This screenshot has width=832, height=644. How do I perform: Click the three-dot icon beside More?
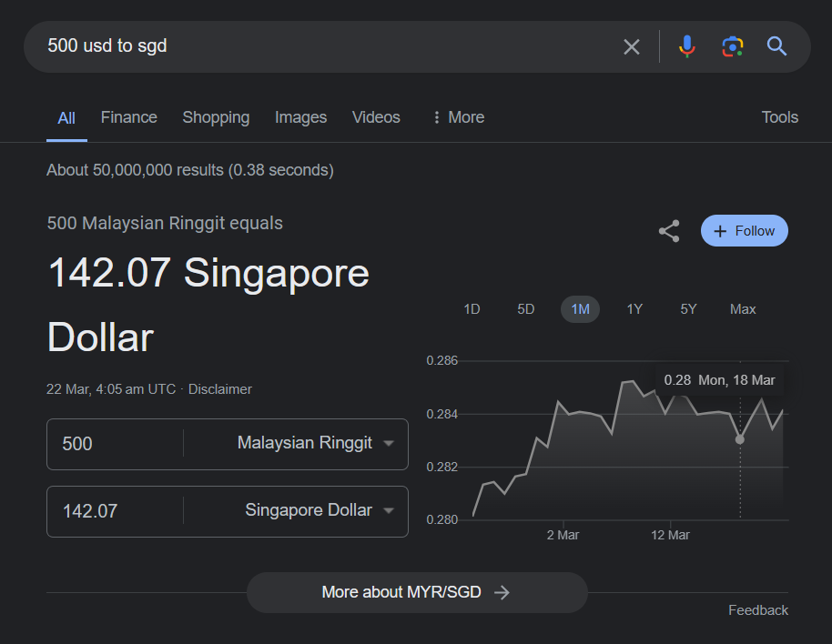pos(437,117)
